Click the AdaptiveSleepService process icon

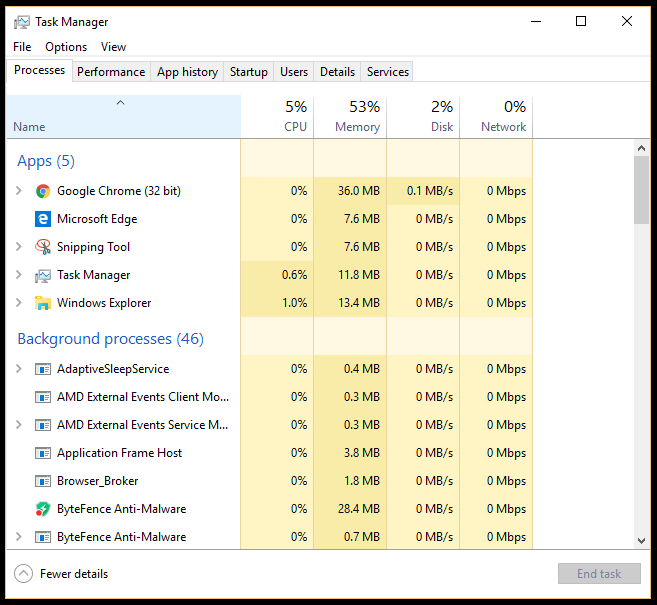point(43,369)
